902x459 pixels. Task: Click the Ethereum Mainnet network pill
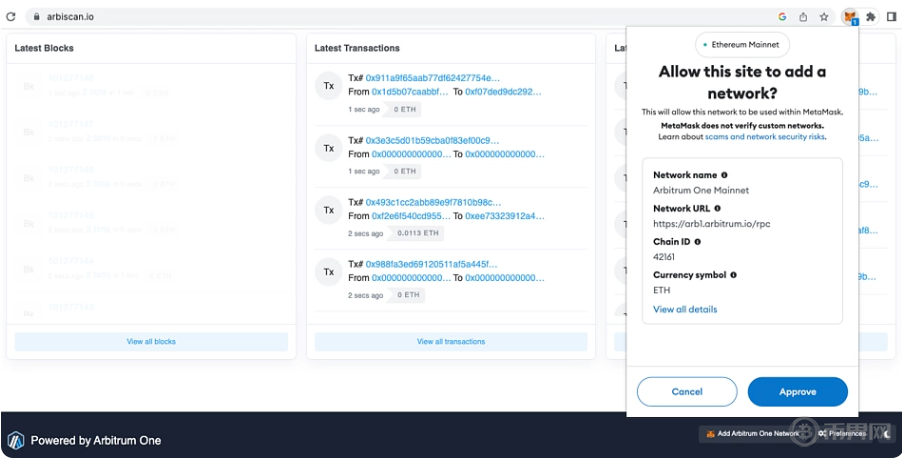[x=742, y=45]
